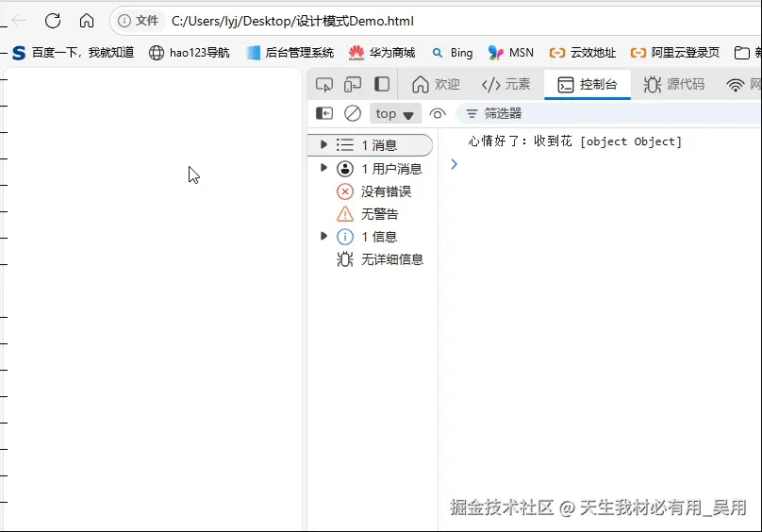Clear the console output

coord(353,113)
